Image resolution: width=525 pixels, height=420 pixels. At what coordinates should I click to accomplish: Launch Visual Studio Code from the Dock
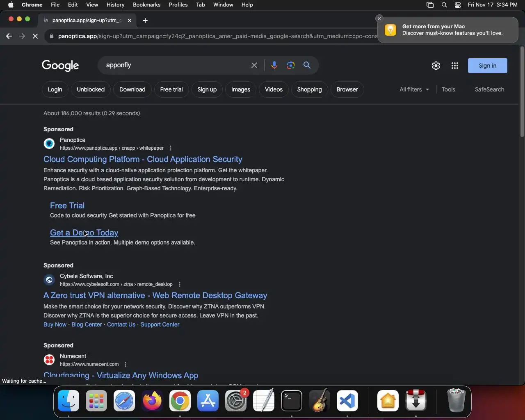347,401
